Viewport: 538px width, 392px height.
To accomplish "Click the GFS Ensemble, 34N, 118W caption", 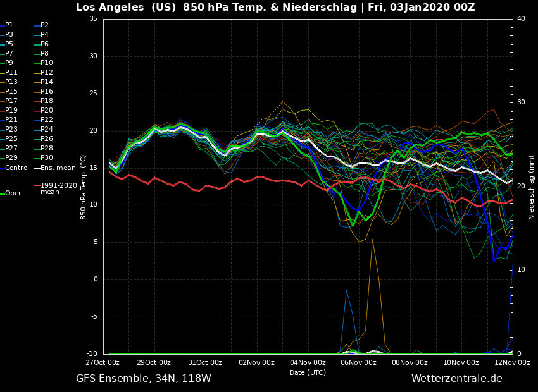I will 144,379.
